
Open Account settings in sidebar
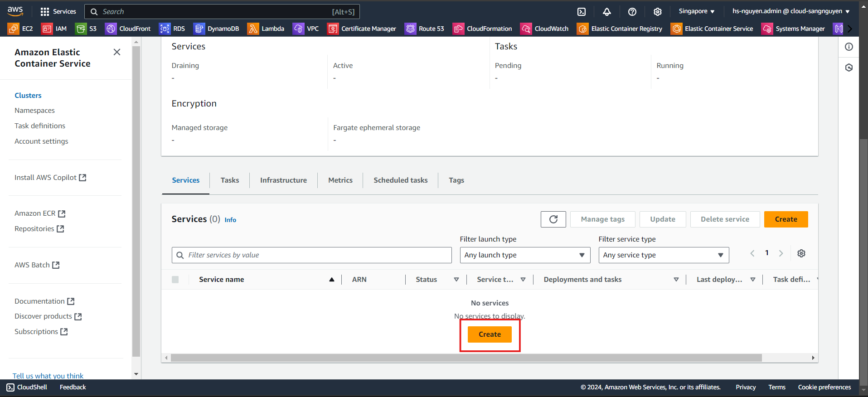coord(41,141)
